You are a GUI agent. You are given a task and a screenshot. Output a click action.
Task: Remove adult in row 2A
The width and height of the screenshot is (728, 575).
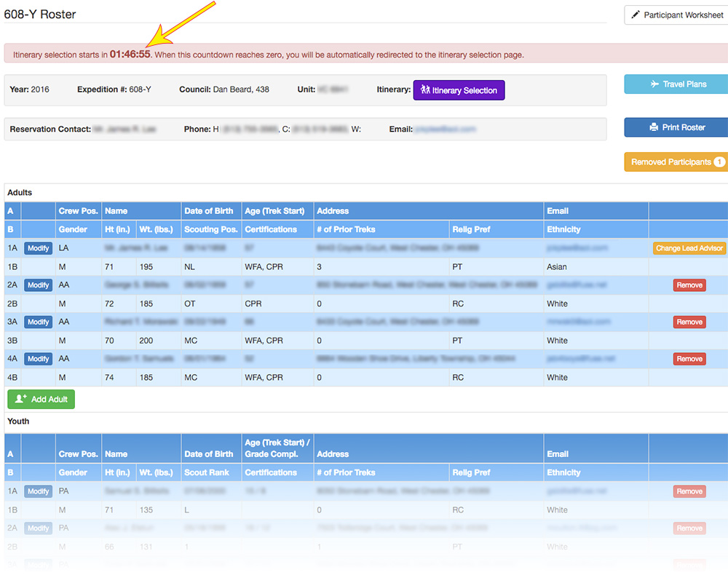tap(689, 285)
